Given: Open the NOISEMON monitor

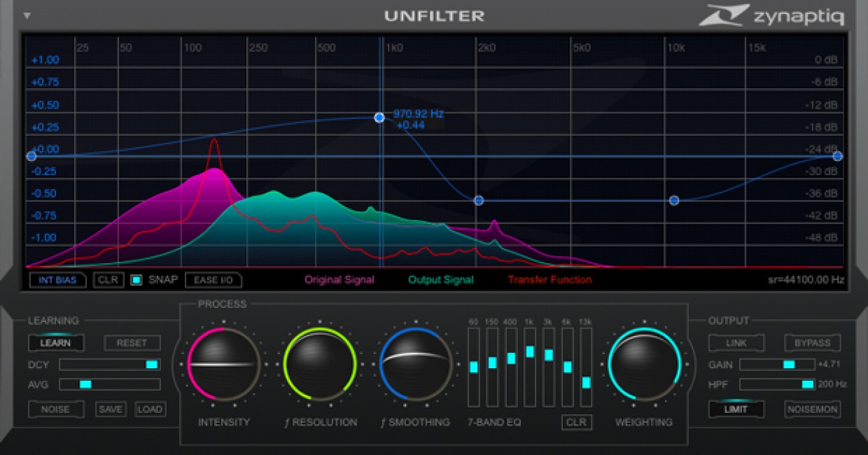Looking at the screenshot, I should point(812,409).
